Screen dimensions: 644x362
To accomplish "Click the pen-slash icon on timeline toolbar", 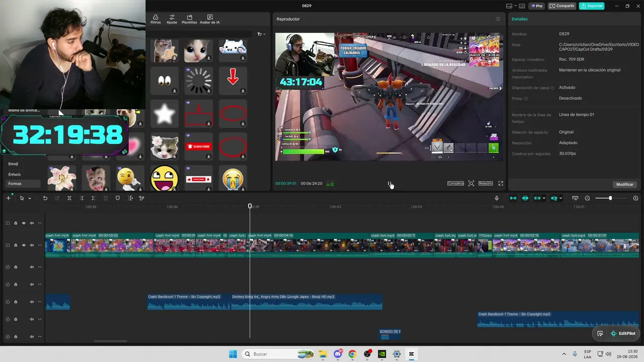I will click(142, 198).
